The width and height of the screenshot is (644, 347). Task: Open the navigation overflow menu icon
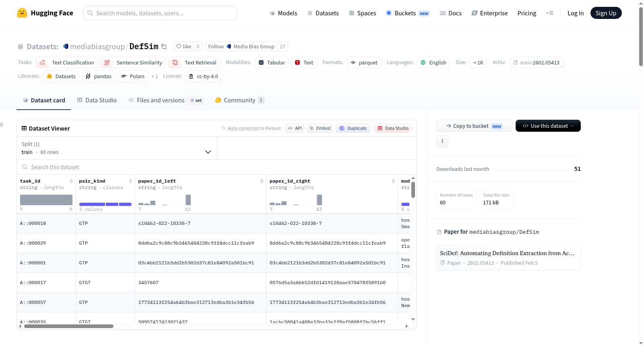point(549,13)
